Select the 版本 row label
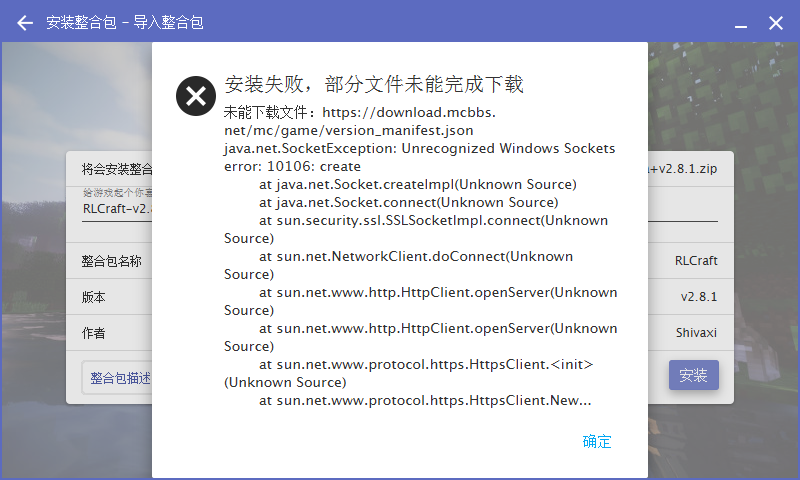Screen dimensions: 800x480 [x=94, y=297]
